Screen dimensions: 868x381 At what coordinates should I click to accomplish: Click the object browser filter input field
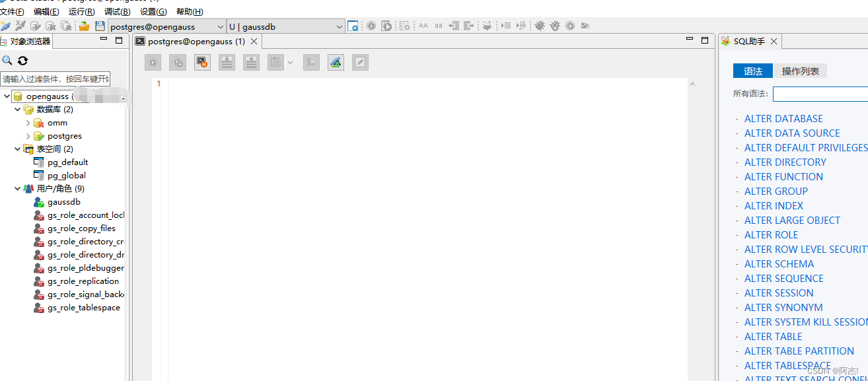pos(55,79)
